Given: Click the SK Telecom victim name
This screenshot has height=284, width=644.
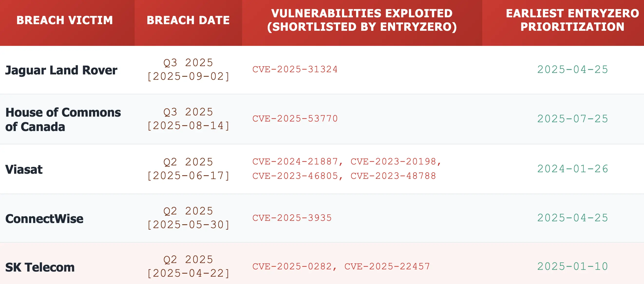Looking at the screenshot, I should click(40, 267).
